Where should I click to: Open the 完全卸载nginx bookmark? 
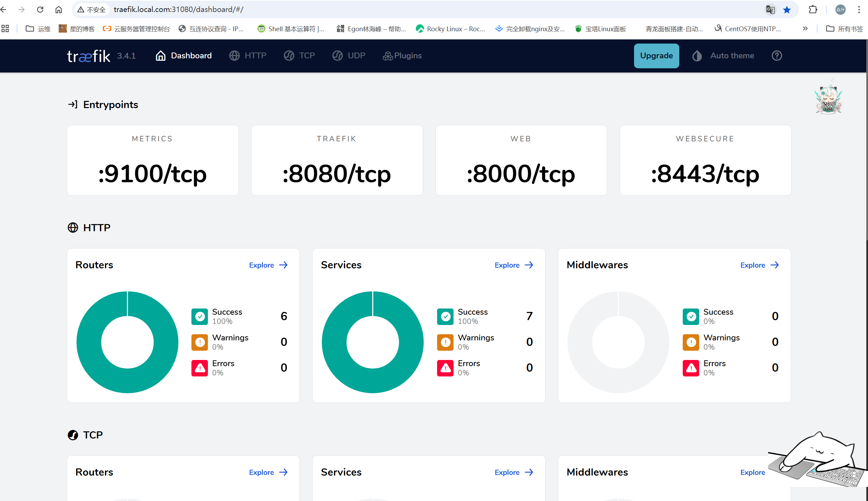click(530, 29)
